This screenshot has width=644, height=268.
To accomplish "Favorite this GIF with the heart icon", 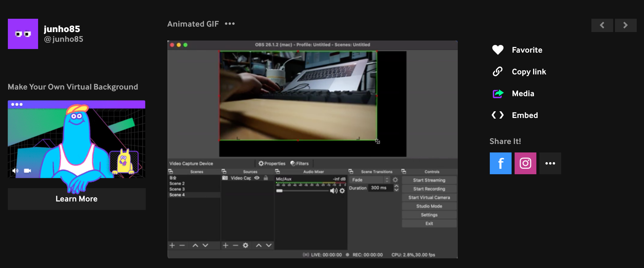I will click(498, 50).
